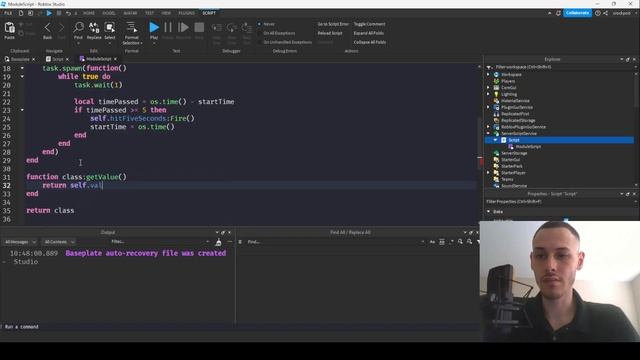Image resolution: width=640 pixels, height=360 pixels.
Task: Click the Step Over debugger icon
Action: click(232, 28)
